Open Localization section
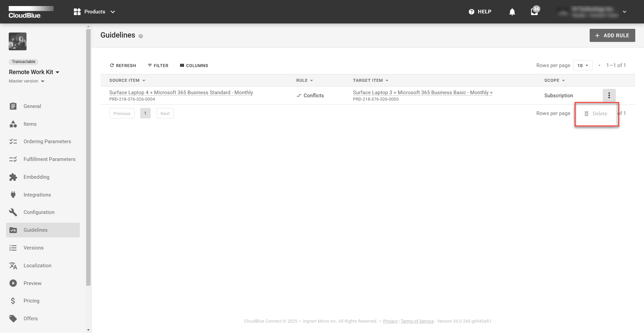This screenshot has width=644, height=333. tap(43, 266)
